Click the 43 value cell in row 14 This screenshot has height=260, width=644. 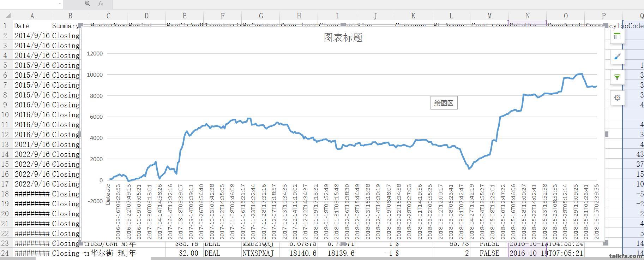coord(633,154)
